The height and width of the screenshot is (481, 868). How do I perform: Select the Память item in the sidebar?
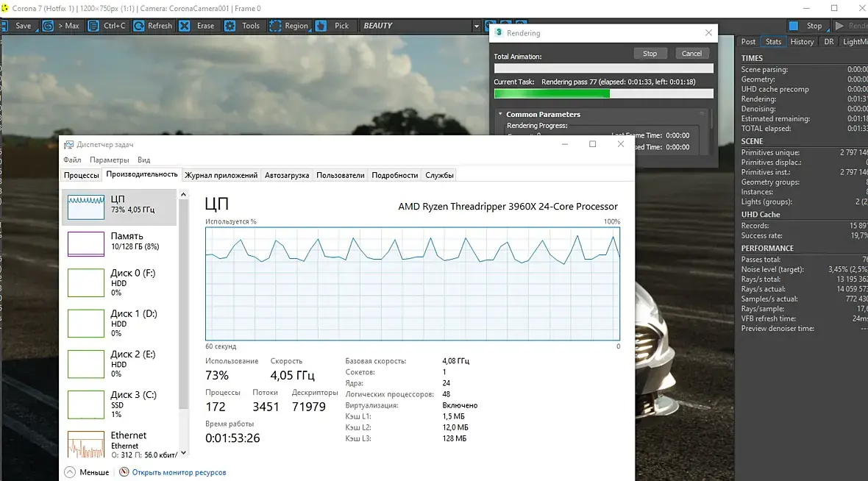pos(119,243)
